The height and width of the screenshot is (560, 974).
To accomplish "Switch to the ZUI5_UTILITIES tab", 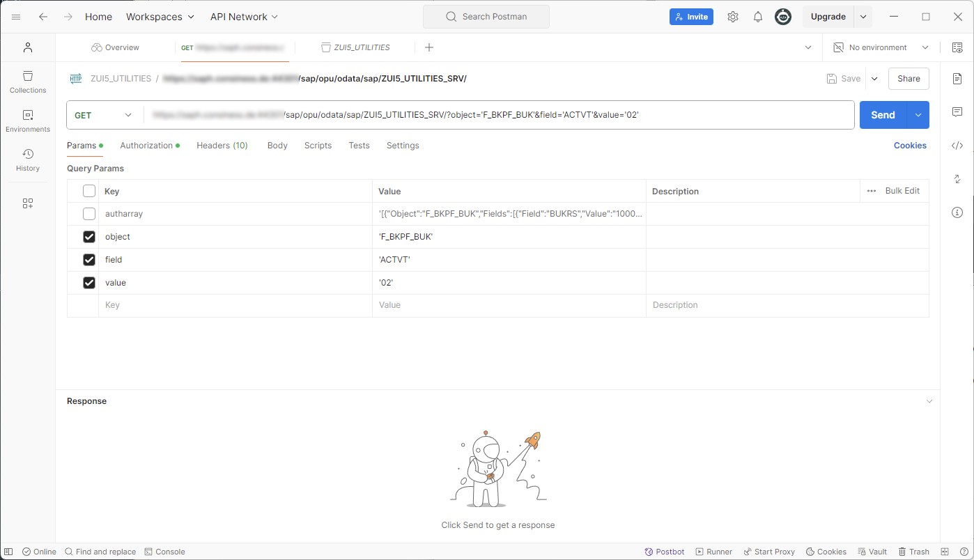I will click(x=355, y=47).
